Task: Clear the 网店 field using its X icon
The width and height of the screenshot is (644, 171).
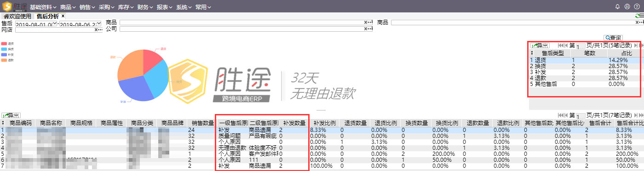Action: coord(97,30)
